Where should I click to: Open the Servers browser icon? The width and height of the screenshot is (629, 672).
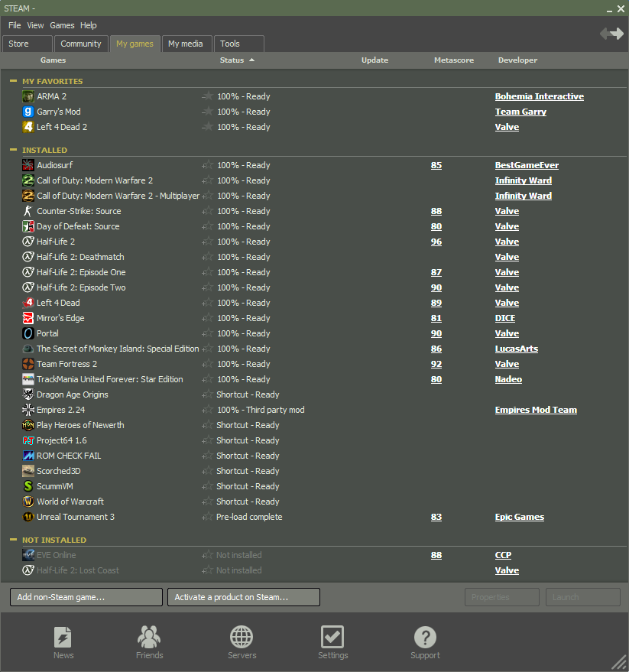click(242, 642)
